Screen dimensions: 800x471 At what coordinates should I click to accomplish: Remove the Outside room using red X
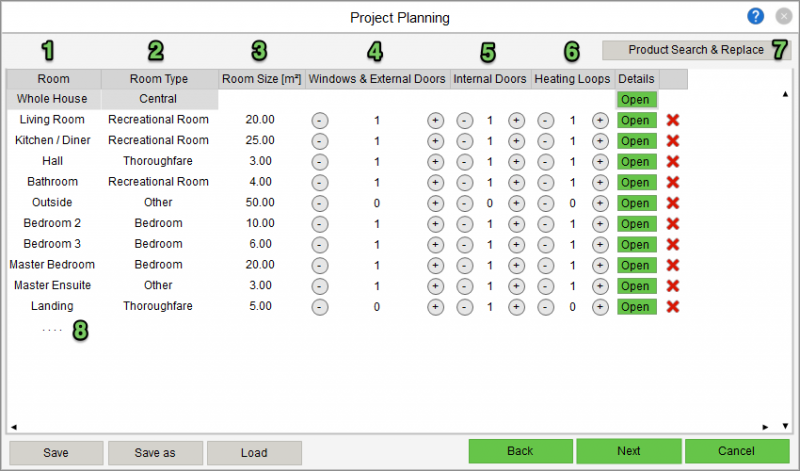(673, 203)
